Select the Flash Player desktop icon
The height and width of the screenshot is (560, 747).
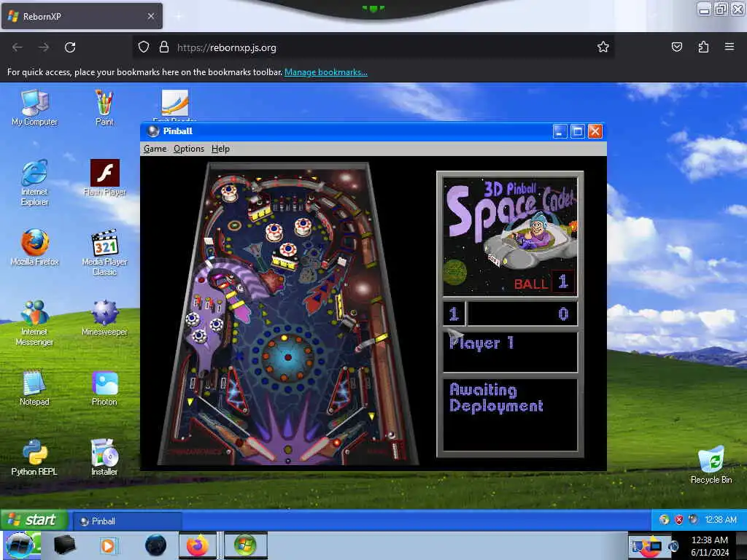click(x=104, y=178)
